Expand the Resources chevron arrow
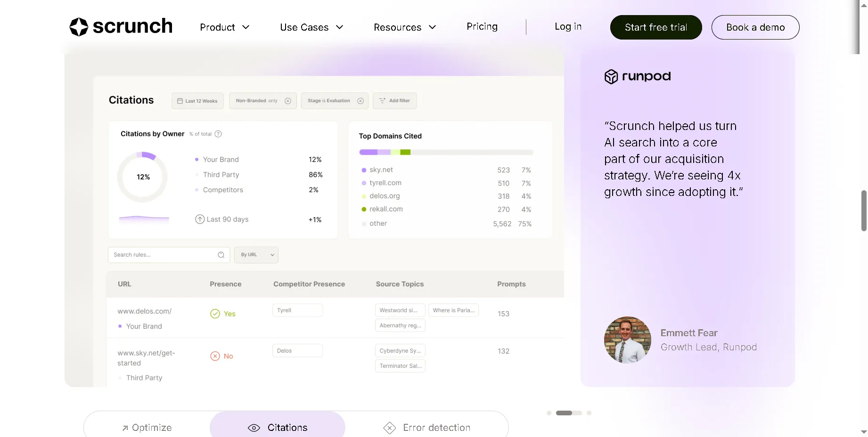Viewport: 868px width, 437px height. [x=432, y=27]
